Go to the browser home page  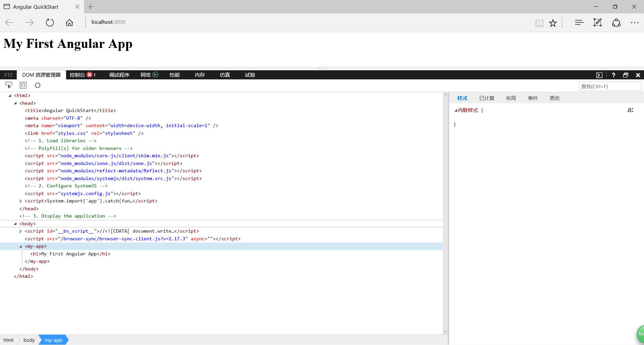tap(69, 22)
